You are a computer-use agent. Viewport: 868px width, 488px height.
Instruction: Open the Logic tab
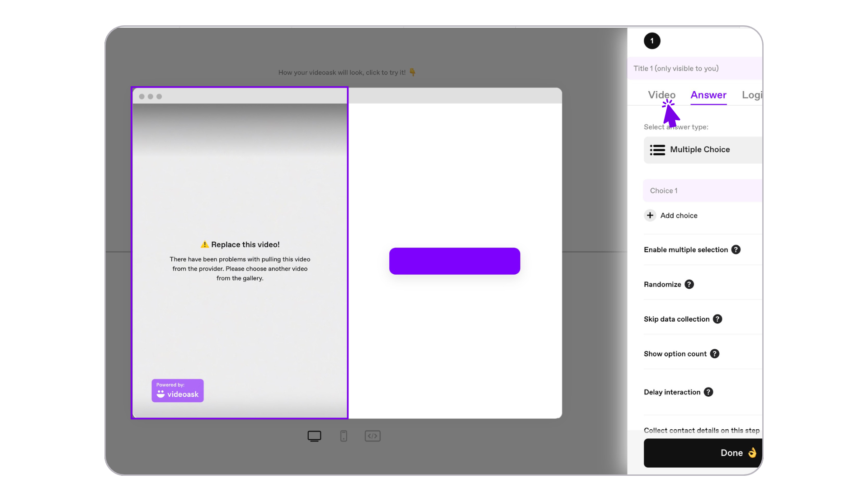pyautogui.click(x=752, y=95)
